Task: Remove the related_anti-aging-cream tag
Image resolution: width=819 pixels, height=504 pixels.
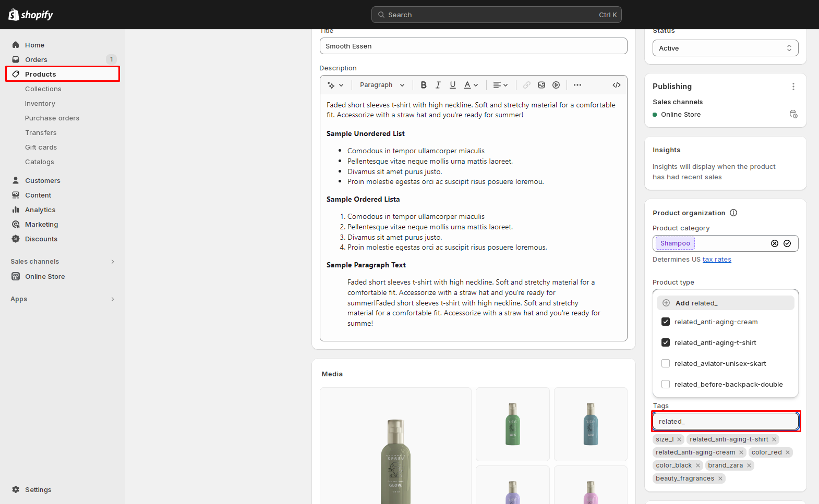Action: [x=741, y=452]
